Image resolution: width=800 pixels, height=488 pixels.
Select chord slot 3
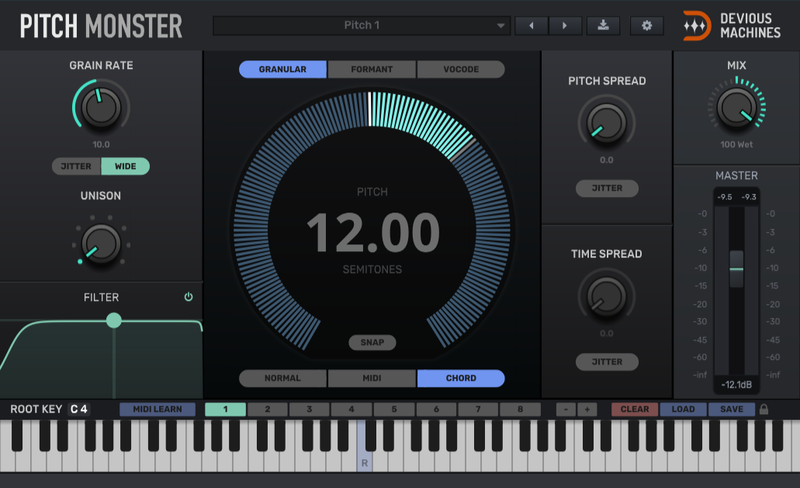tap(310, 409)
